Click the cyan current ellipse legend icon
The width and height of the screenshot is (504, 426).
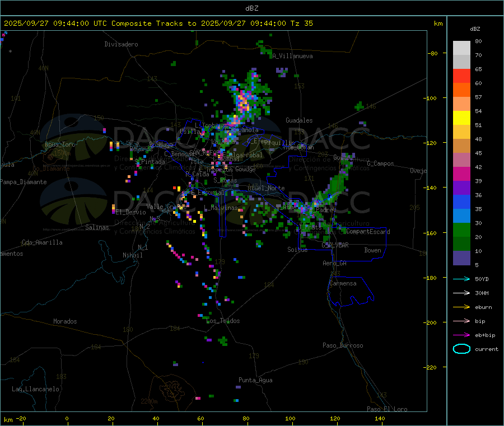[461, 349]
